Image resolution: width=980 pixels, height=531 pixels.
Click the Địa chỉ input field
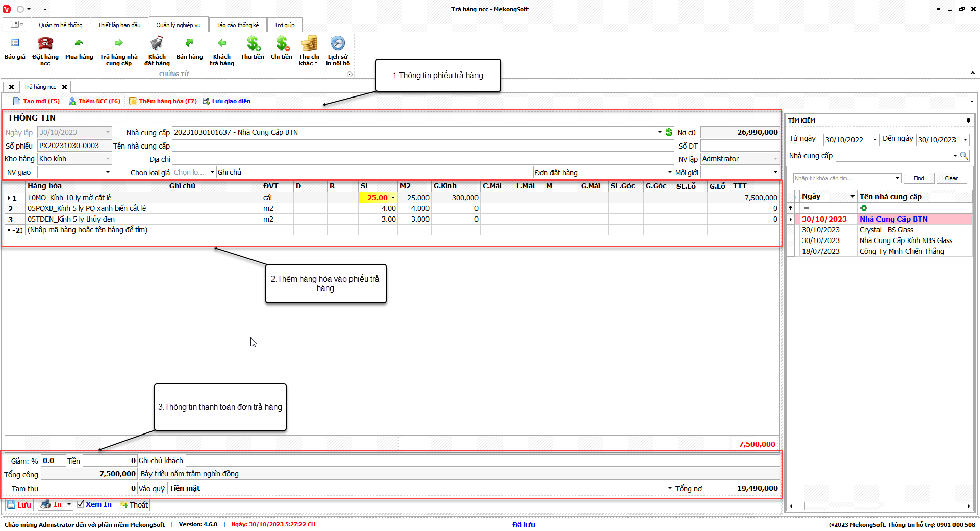pos(423,159)
